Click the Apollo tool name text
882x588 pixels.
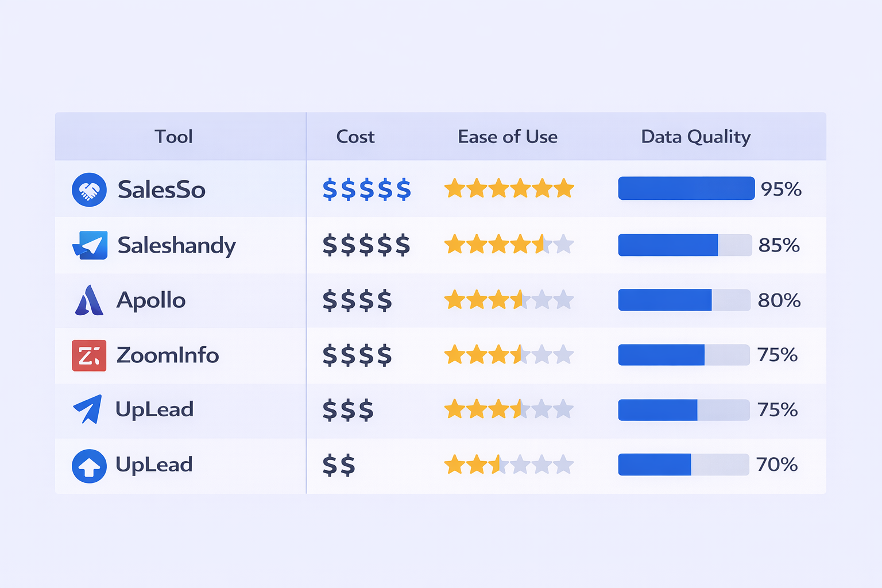[151, 300]
